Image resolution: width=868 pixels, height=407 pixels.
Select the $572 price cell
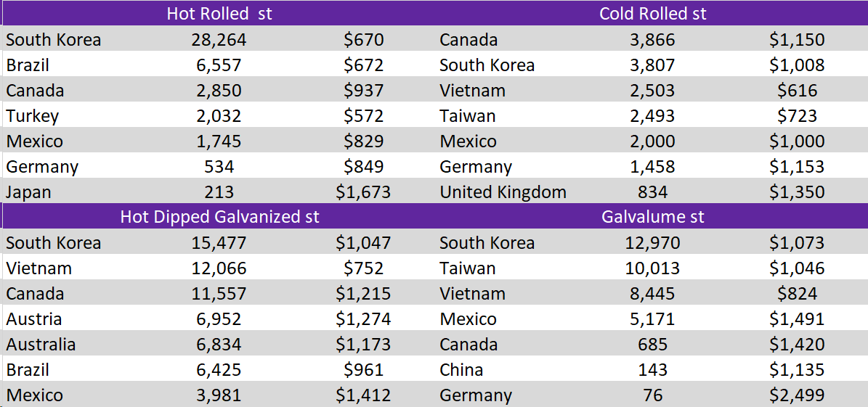coord(363,116)
